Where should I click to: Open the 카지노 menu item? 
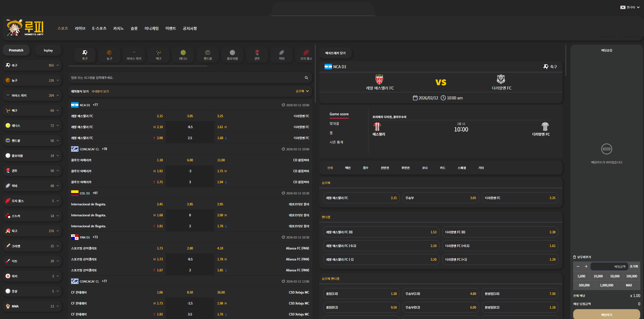(118, 28)
